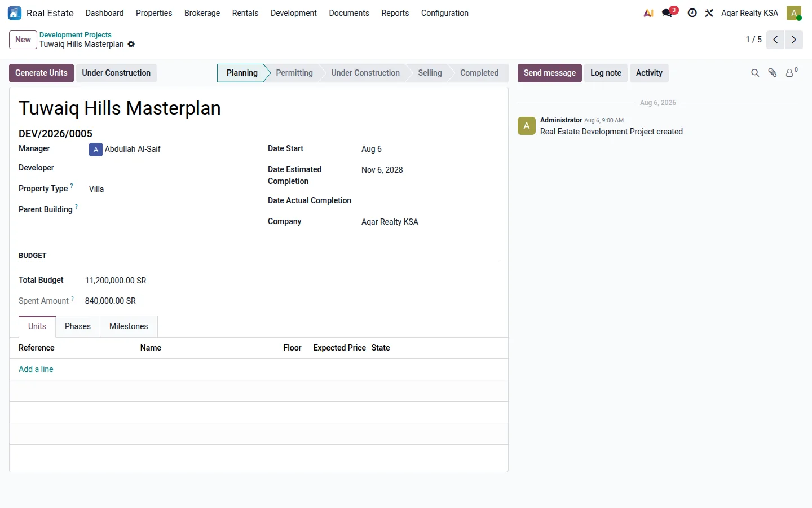The width and height of the screenshot is (812, 508).
Task: Click Add a line in Units table
Action: point(36,369)
